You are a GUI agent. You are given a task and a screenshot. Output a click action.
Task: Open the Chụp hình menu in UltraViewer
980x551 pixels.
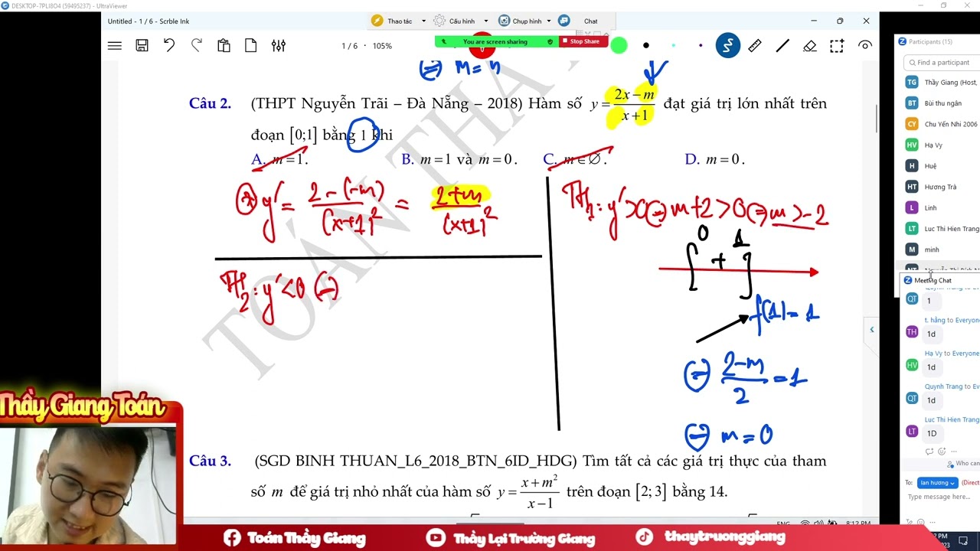click(526, 21)
